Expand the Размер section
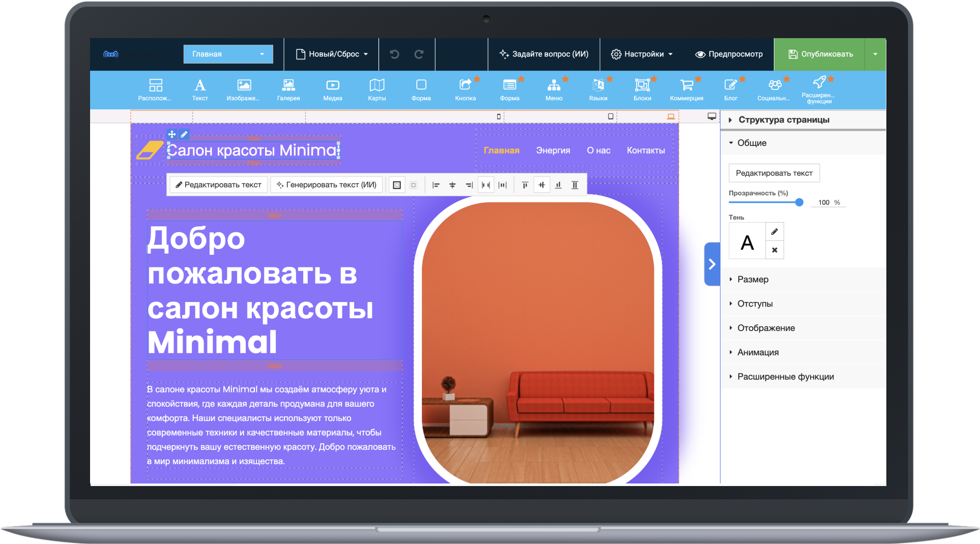Viewport: 980px width, 544px height. [x=803, y=280]
